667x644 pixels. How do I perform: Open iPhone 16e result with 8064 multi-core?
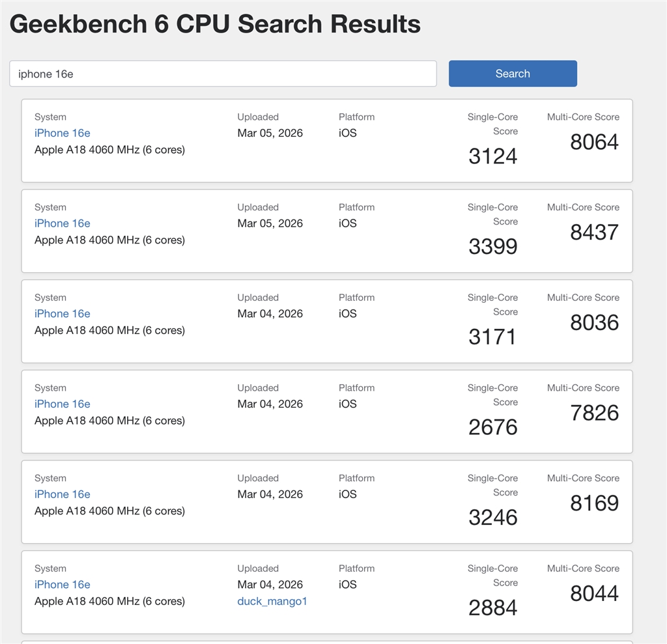pyautogui.click(x=63, y=133)
